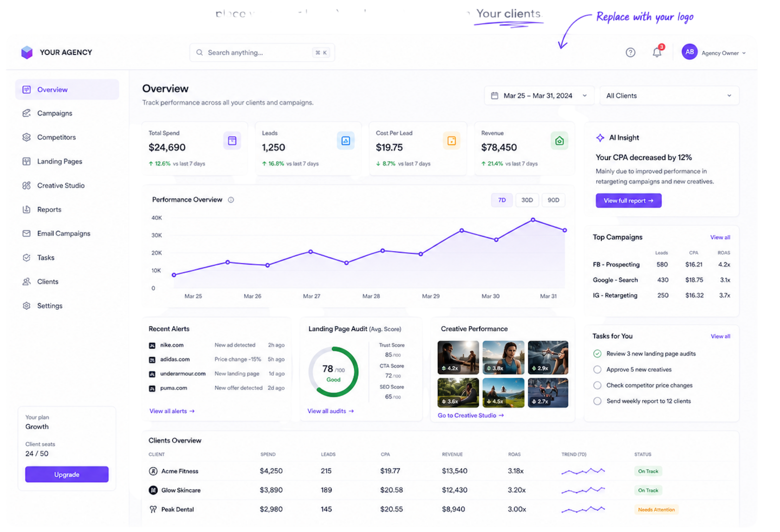Click the AI Insight sparkle icon
This screenshot has height=532, width=780.
600,137
